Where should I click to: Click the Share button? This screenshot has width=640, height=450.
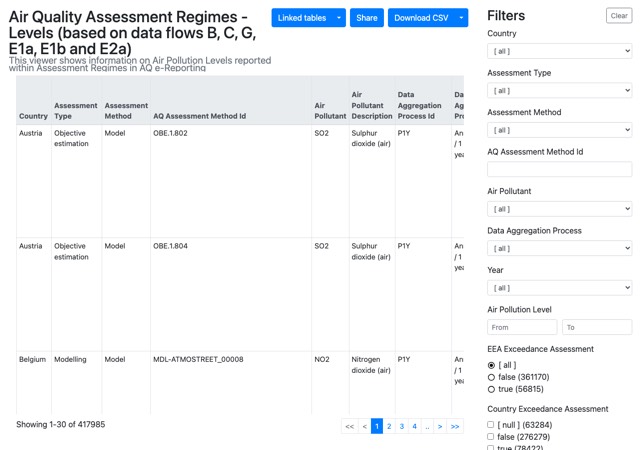coord(367,18)
